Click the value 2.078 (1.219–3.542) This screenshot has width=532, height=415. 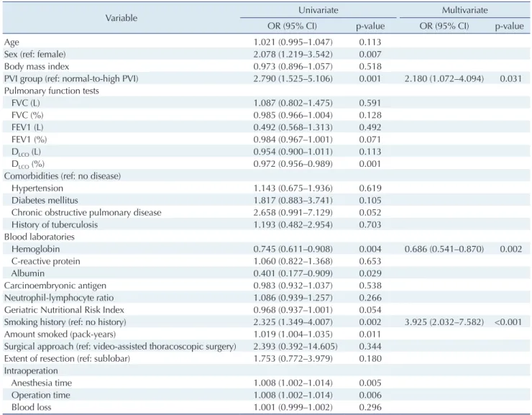pyautogui.click(x=293, y=54)
